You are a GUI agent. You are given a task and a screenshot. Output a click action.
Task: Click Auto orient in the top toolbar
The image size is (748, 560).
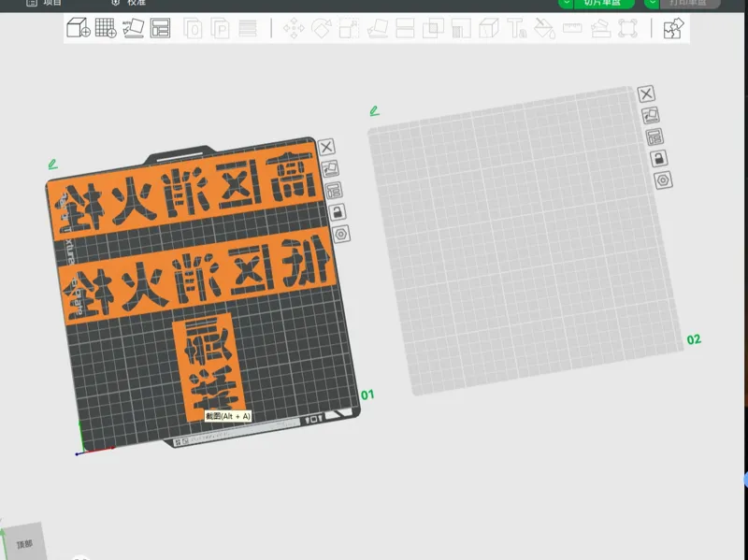coord(133,28)
